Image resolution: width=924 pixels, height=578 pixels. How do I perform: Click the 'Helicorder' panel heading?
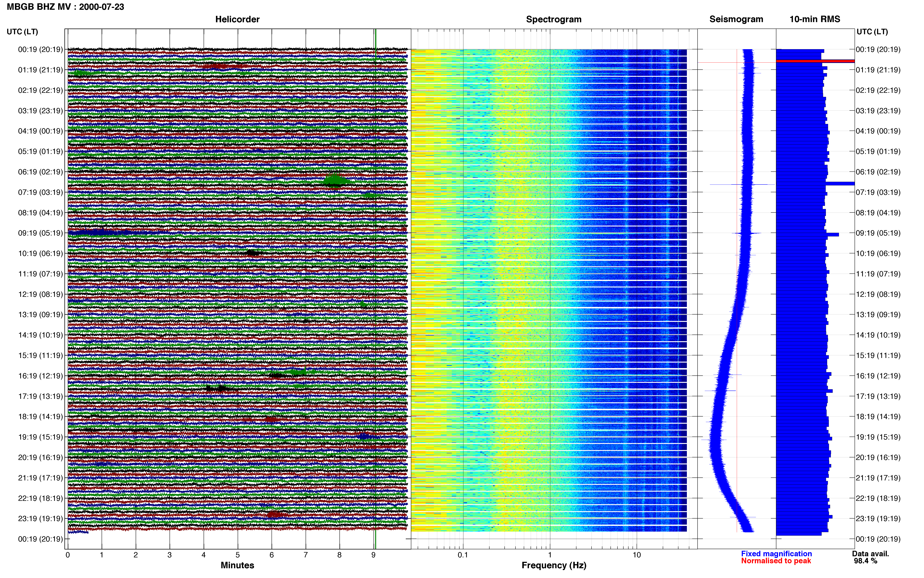click(x=237, y=19)
